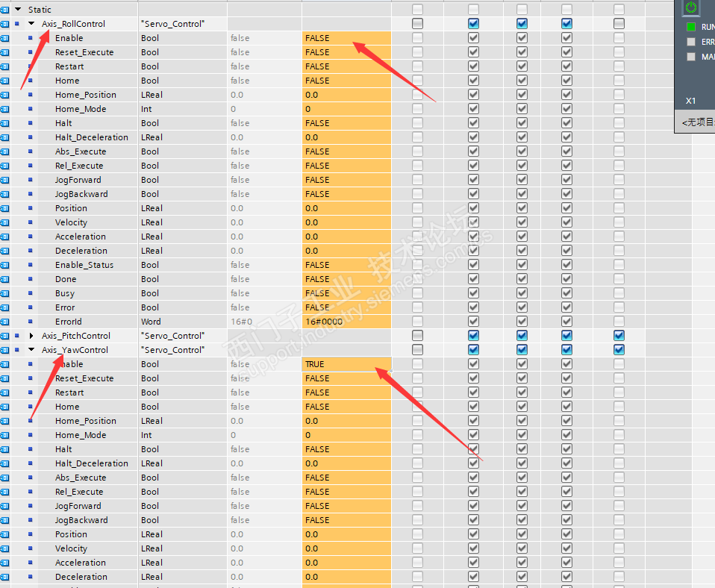
Task: Toggle the last checkbox in Axis_PitchControl row
Action: pos(619,336)
